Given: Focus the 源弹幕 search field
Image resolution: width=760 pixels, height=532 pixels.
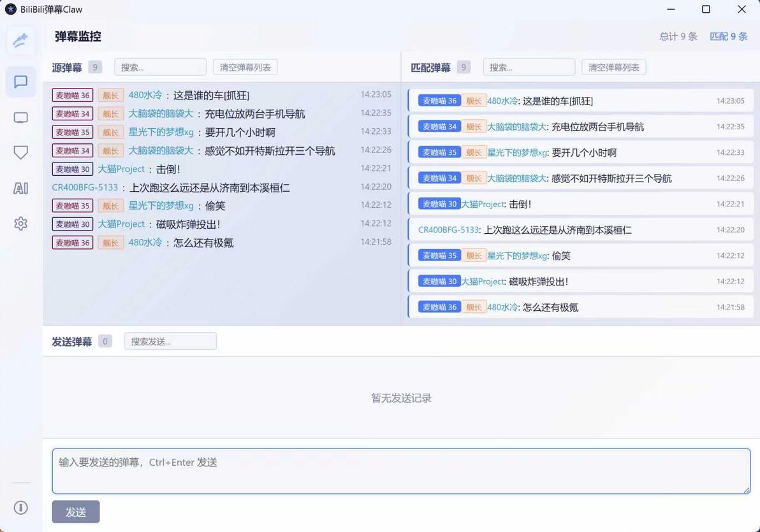Looking at the screenshot, I should [161, 68].
